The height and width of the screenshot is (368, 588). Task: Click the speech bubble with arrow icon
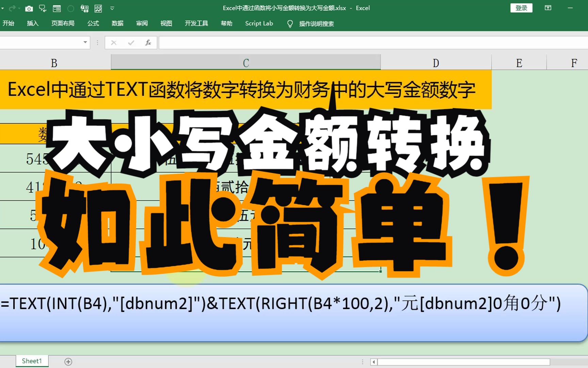click(x=43, y=9)
